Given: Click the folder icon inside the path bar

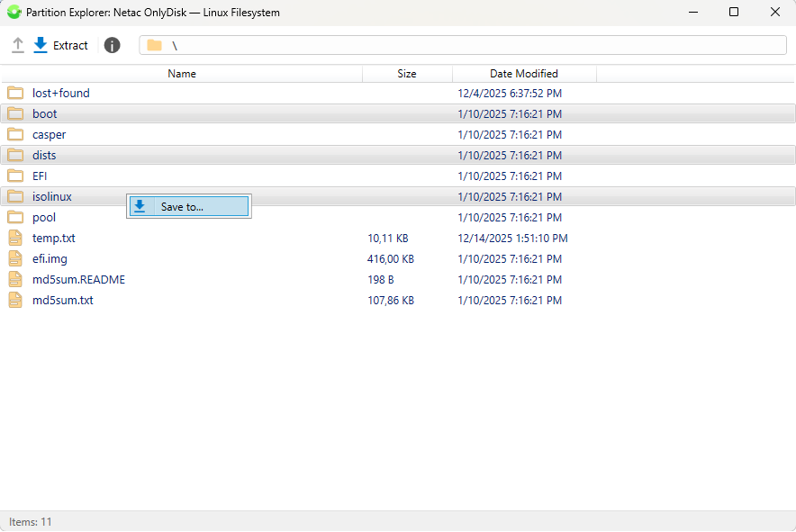Looking at the screenshot, I should [154, 43].
